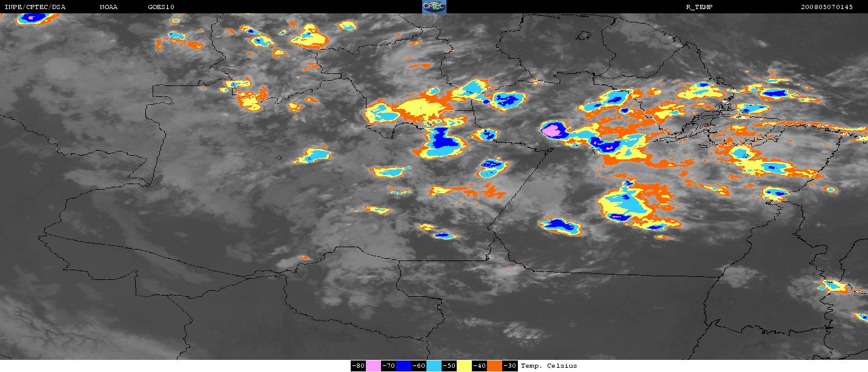This screenshot has width=868, height=372.
Task: Click the -50 legend value
Action: point(449,366)
